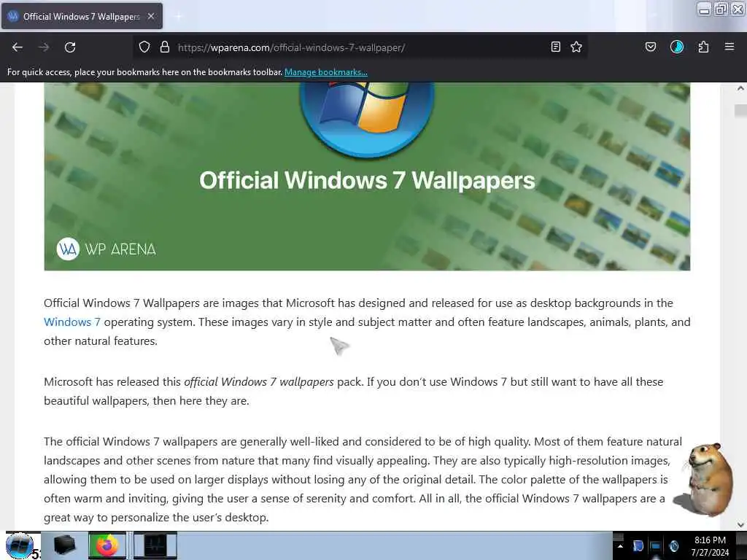Viewport: 747px width, 560px height.
Task: Click the vertical scrollbar thumb
Action: click(740, 111)
